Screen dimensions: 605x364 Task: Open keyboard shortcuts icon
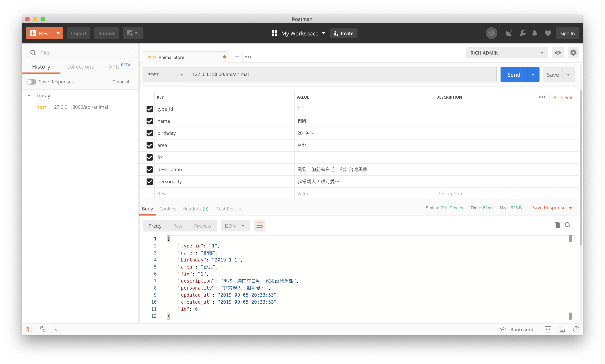[x=562, y=329]
